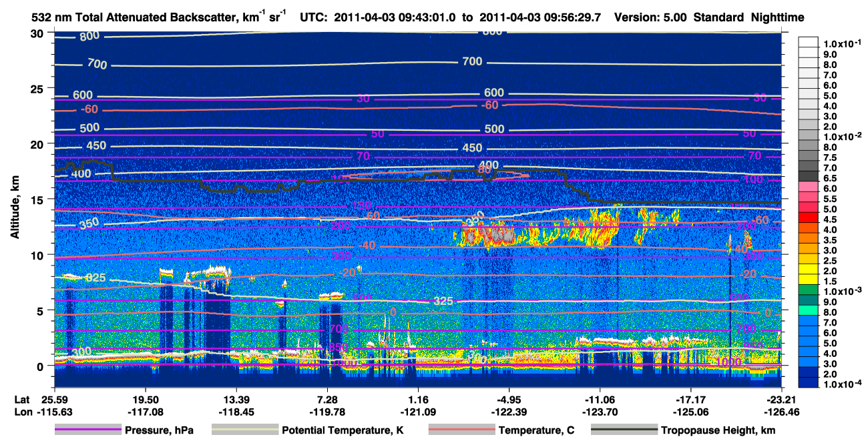Click longitude value '-126.46'
The height and width of the screenshot is (445, 868).
click(x=781, y=411)
